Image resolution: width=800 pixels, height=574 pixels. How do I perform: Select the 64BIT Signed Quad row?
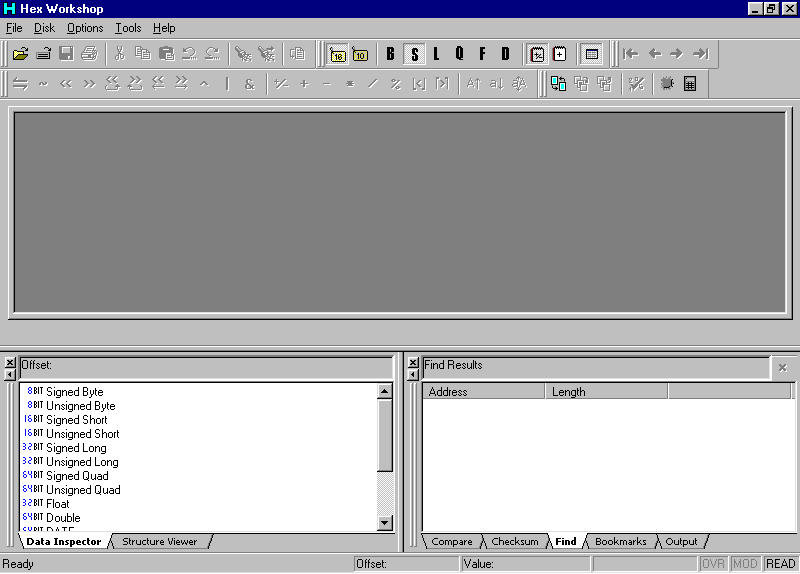pyautogui.click(x=199, y=476)
